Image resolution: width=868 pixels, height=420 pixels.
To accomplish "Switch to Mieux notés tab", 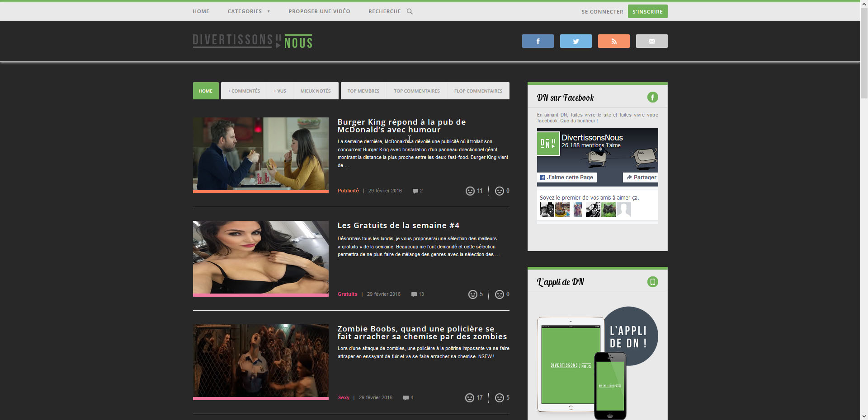I will [316, 91].
